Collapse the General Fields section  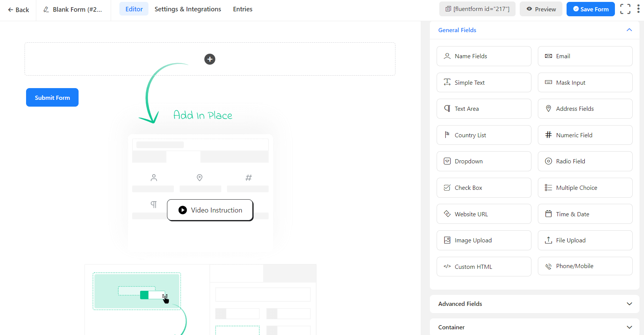pyautogui.click(x=629, y=30)
